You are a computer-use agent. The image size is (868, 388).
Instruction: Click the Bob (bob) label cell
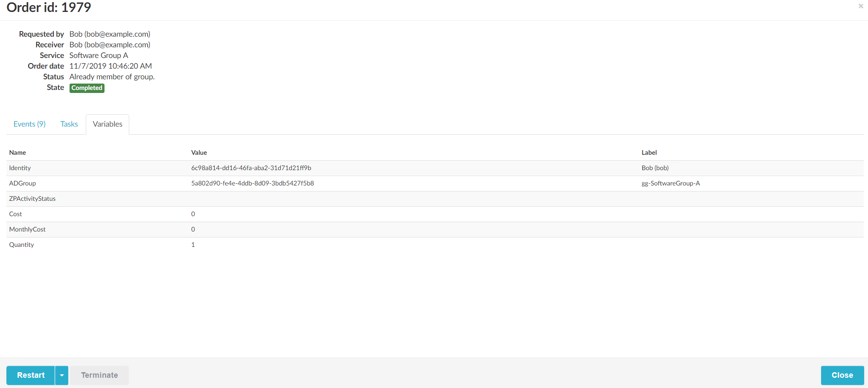pyautogui.click(x=655, y=168)
